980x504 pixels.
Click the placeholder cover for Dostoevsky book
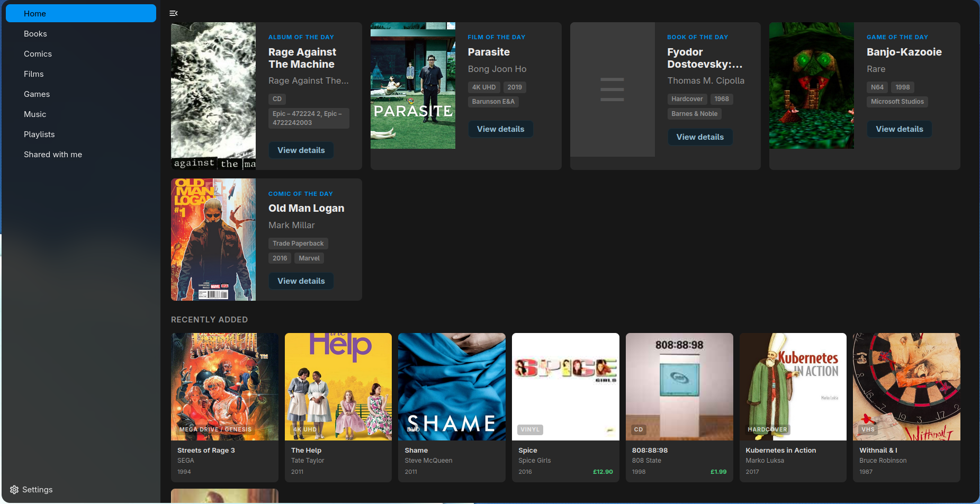613,89
